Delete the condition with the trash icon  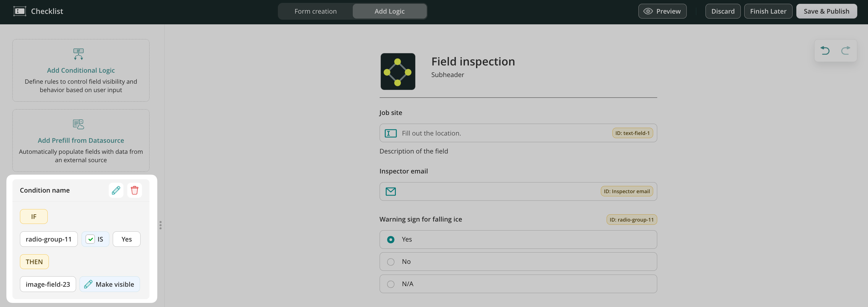pyautogui.click(x=134, y=190)
